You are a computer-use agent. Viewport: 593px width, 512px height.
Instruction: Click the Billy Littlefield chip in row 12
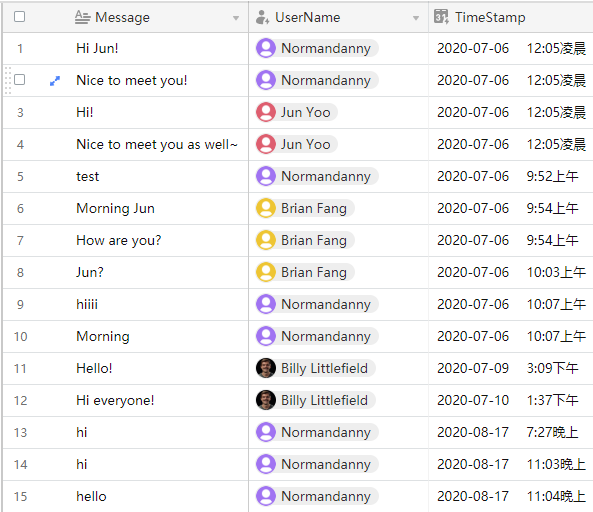(316, 400)
